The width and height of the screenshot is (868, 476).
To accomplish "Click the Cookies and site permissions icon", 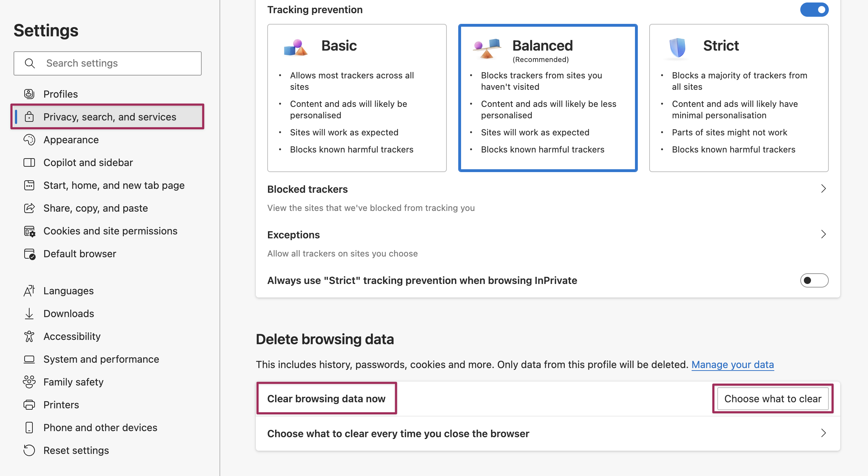I will [29, 231].
